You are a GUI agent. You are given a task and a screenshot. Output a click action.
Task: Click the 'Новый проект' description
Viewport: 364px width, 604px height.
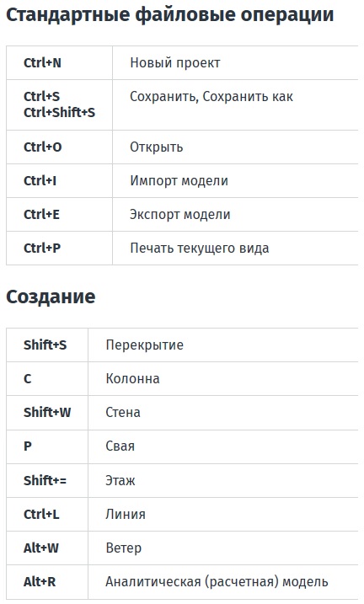175,63
